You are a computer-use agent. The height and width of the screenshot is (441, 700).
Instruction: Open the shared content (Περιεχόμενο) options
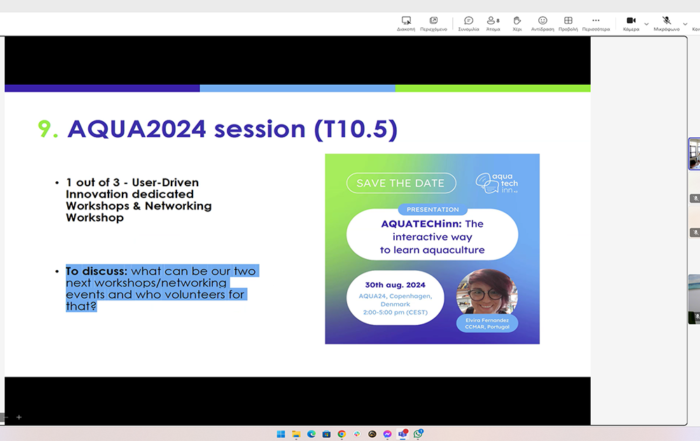coord(433,21)
